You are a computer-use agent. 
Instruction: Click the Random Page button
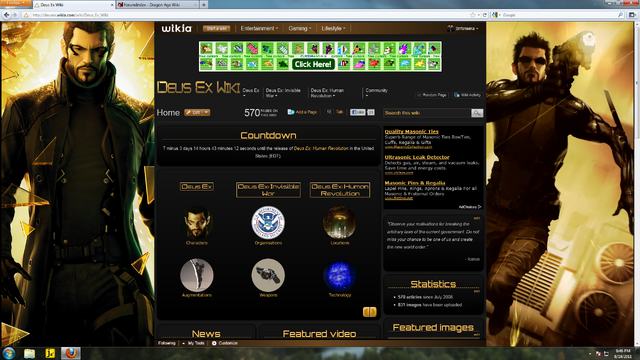point(432,95)
